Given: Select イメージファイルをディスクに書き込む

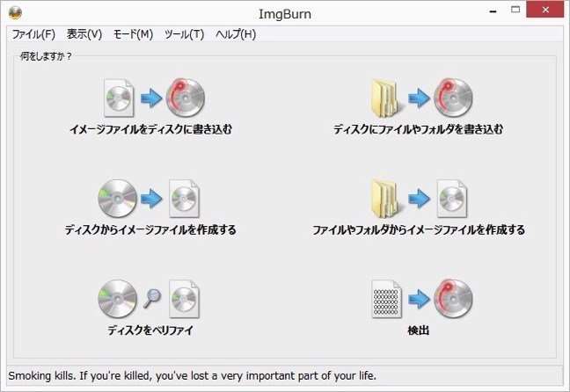Looking at the screenshot, I should [150, 129].
